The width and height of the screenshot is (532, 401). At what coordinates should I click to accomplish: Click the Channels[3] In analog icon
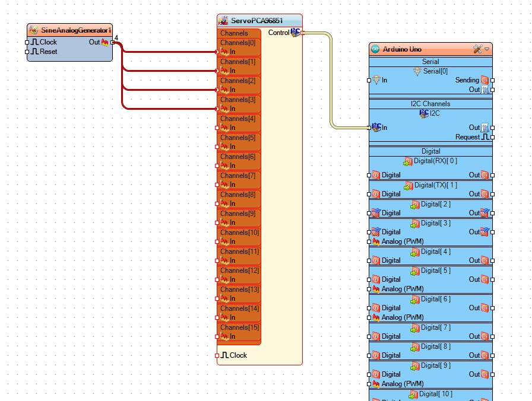(224, 109)
